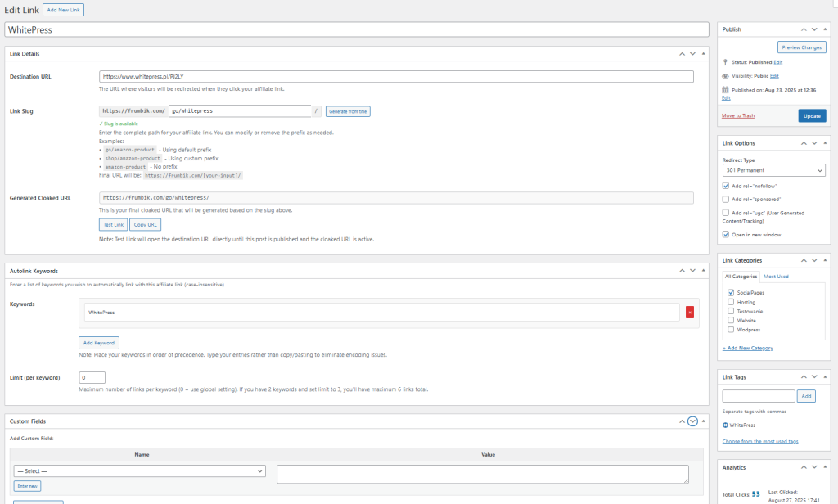Move the Autolink Keywords panel down

click(693, 270)
